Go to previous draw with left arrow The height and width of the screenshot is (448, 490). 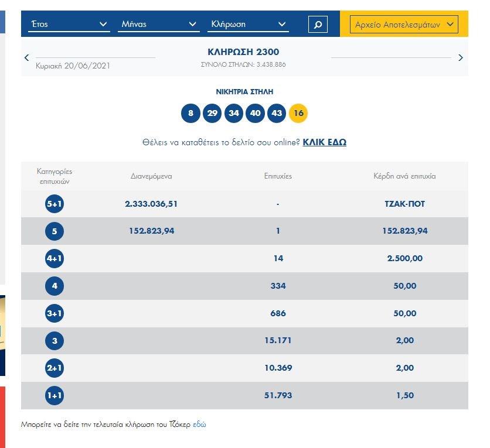[x=27, y=57]
